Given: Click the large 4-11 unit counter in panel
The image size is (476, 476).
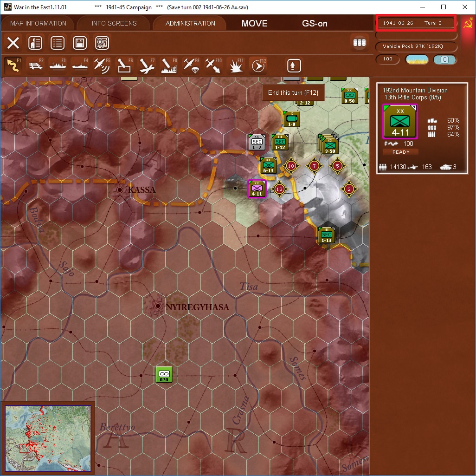Looking at the screenshot, I should point(400,121).
